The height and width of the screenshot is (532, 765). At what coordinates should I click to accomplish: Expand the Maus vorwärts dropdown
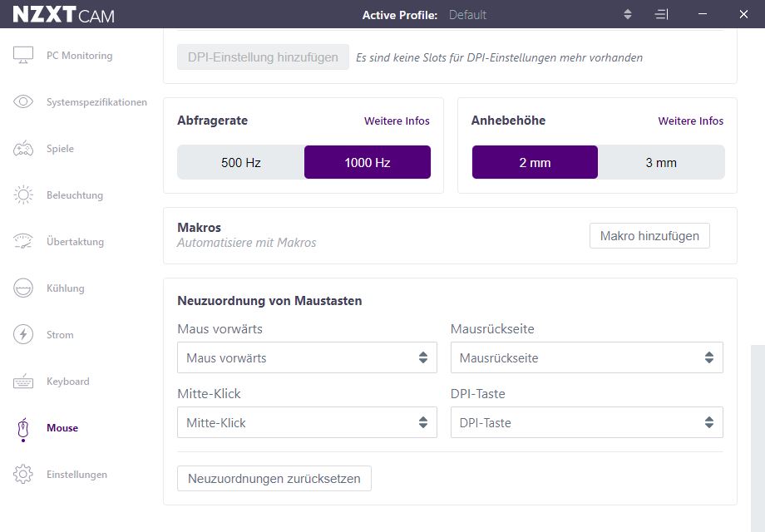point(307,358)
